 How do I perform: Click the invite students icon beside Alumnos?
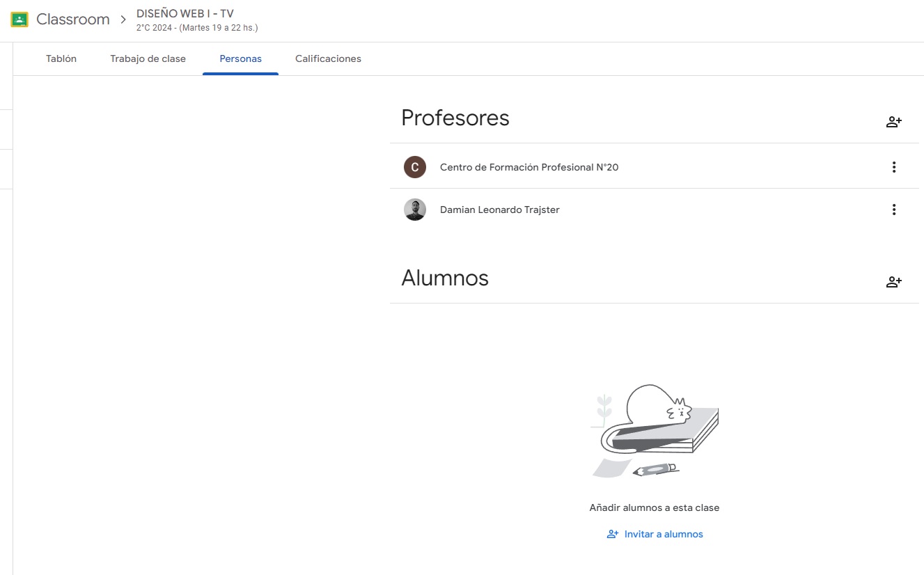point(894,282)
